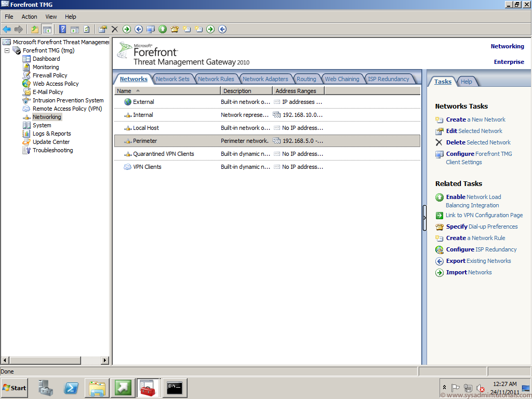Collapse the Tasks pane with the side handle
The width and height of the screenshot is (532, 399).
424,218
